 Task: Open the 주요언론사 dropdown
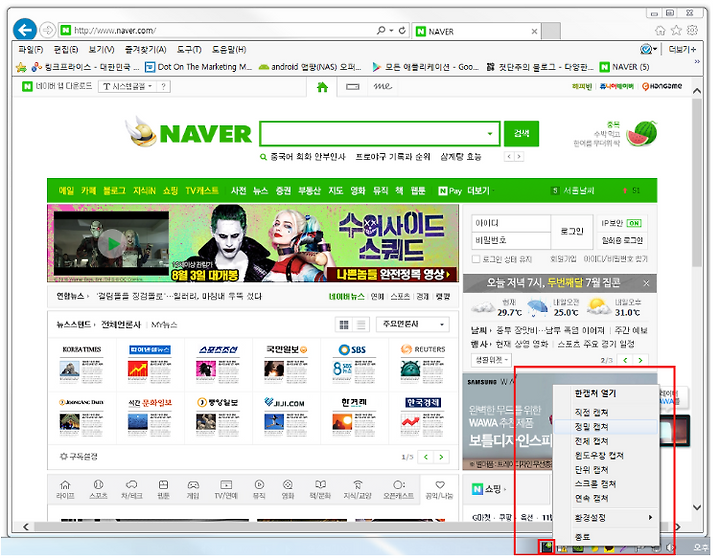coord(412,325)
